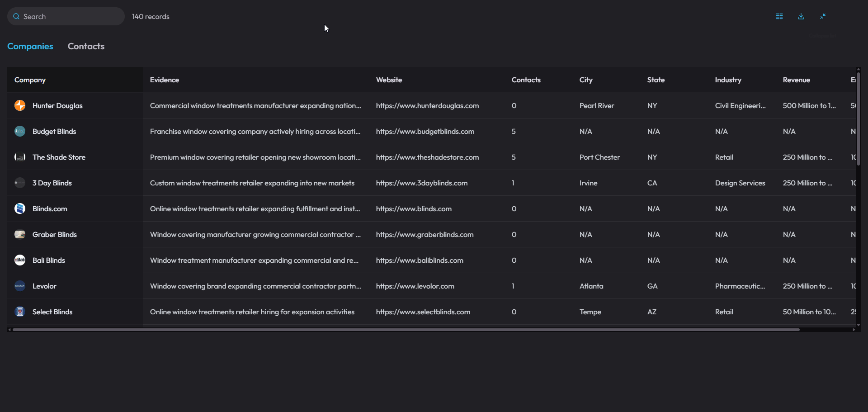Click the Civil Engineeri... industry cell
Viewport: 868px width, 412px height.
click(x=741, y=105)
